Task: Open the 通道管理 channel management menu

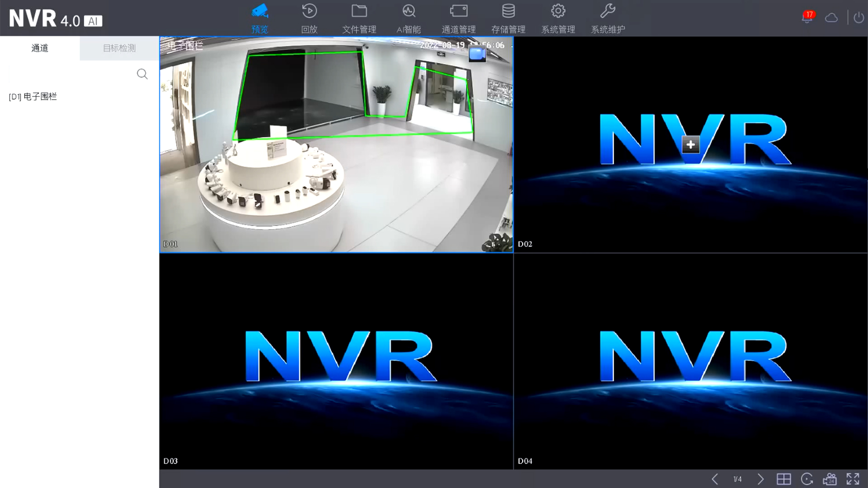Action: (458, 18)
